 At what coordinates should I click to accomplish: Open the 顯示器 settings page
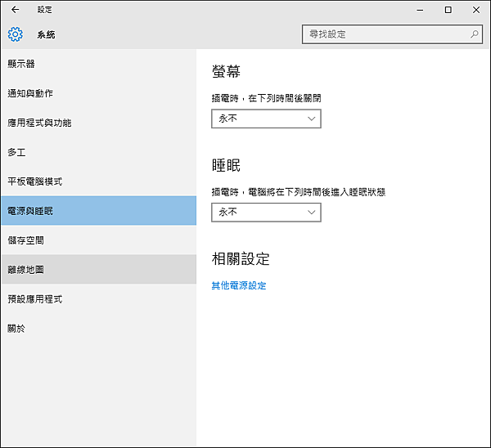pyautogui.click(x=98, y=64)
